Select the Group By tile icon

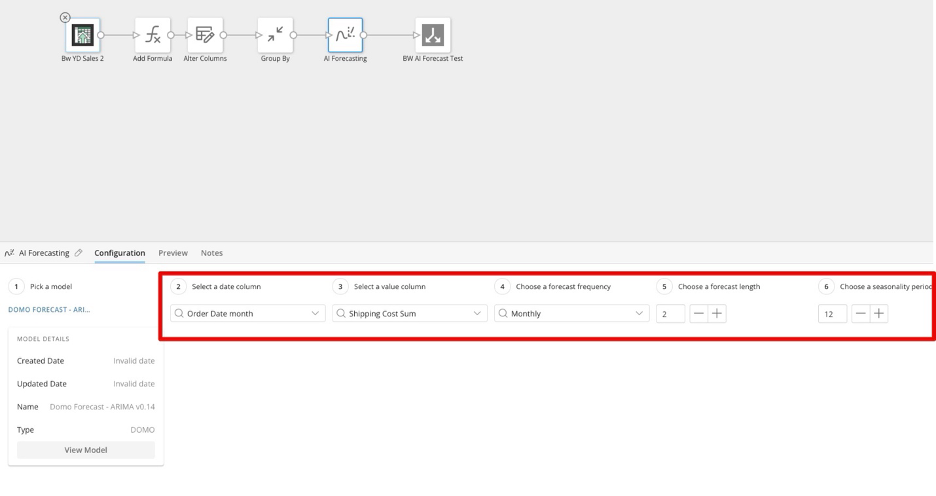point(275,35)
